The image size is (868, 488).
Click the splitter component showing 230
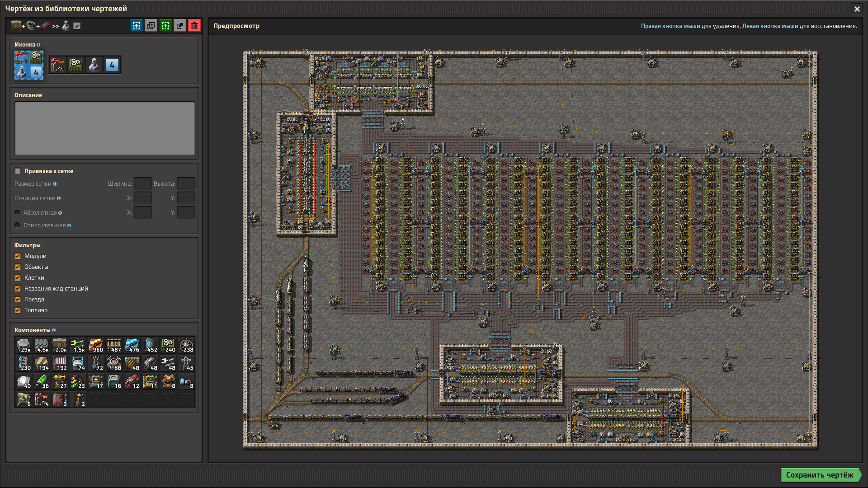coord(24,363)
